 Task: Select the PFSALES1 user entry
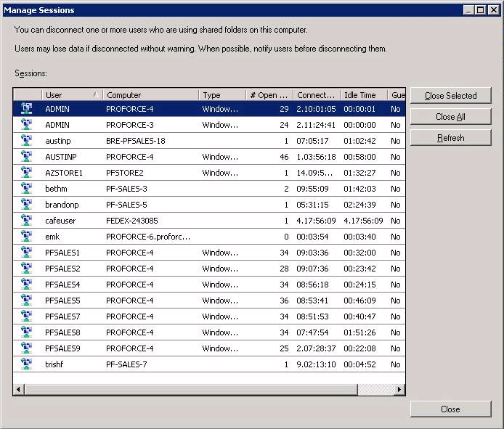tap(62, 253)
